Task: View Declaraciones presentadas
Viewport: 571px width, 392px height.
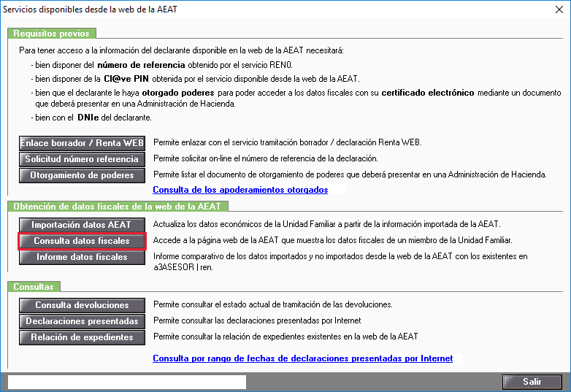Action: tap(82, 321)
